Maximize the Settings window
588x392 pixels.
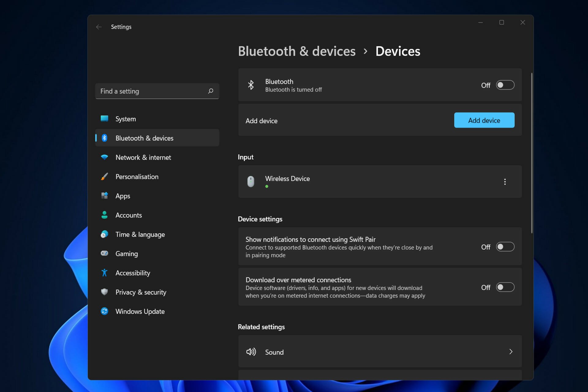pos(502,22)
